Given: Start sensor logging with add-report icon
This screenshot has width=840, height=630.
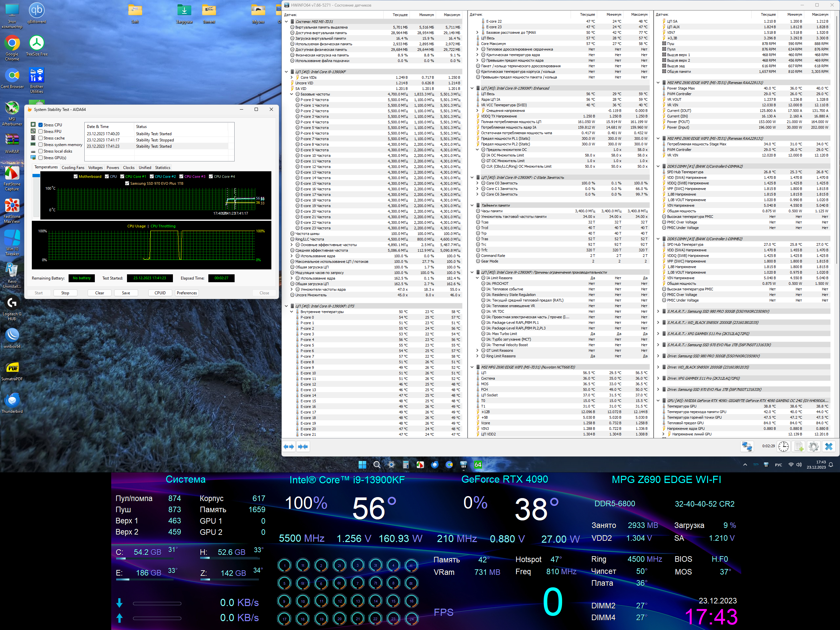Looking at the screenshot, I should (x=799, y=447).
